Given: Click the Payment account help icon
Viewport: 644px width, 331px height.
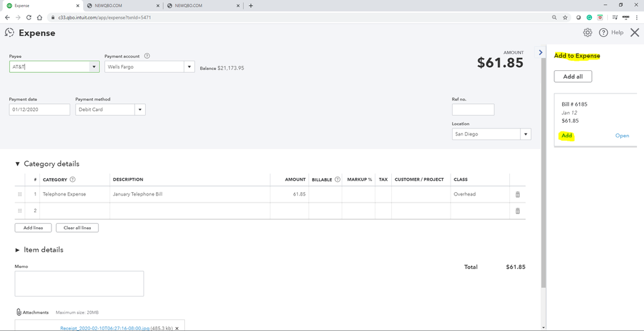Looking at the screenshot, I should [147, 56].
